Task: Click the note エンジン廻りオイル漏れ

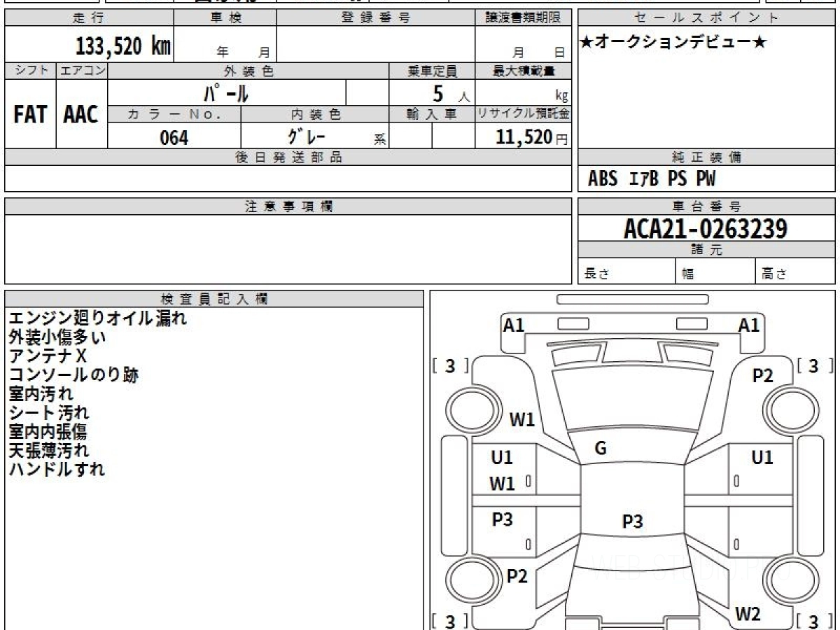Action: pos(98,318)
